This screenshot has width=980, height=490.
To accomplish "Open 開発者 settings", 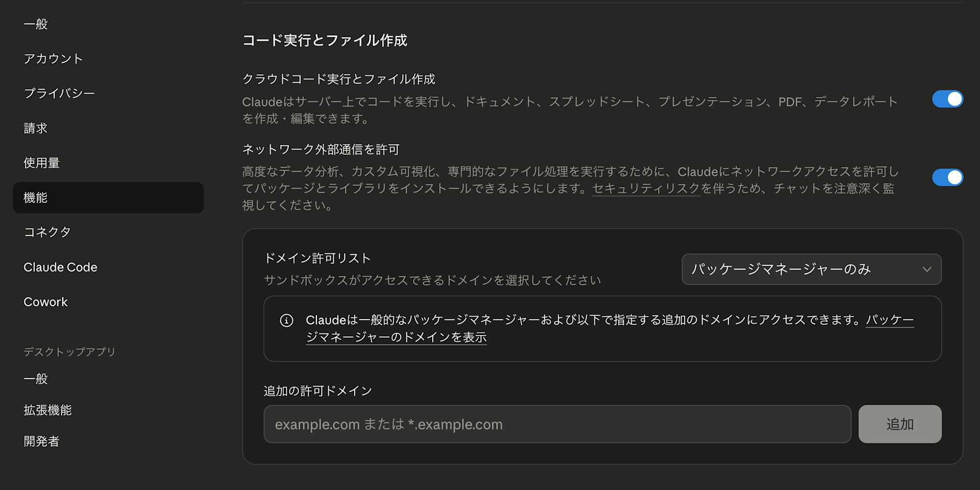I will pos(42,441).
